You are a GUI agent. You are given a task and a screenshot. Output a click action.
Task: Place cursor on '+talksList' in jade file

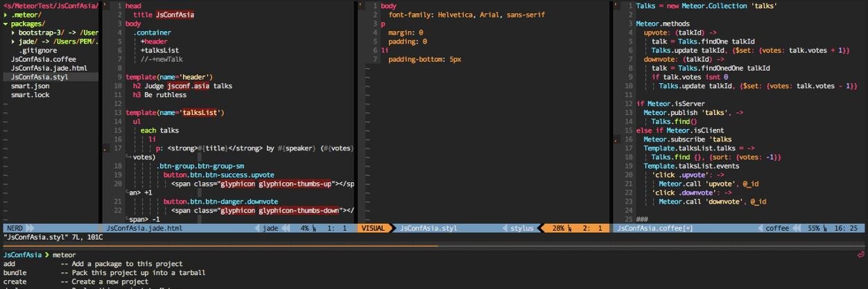[159, 51]
